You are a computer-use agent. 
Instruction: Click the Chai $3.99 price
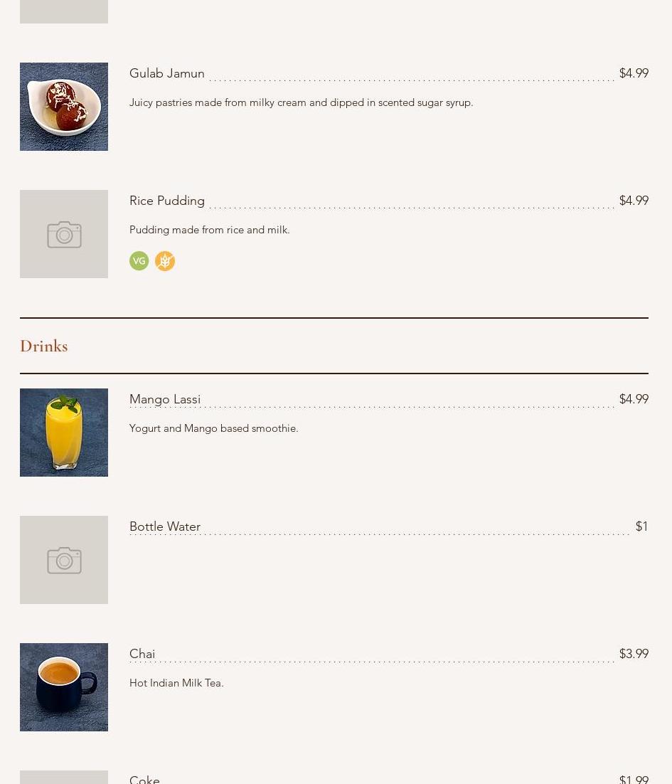(x=634, y=654)
